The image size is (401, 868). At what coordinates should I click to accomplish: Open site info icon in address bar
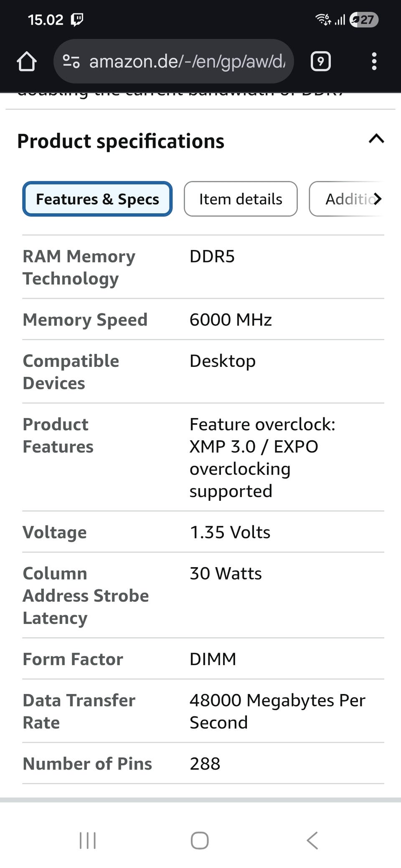(x=71, y=61)
